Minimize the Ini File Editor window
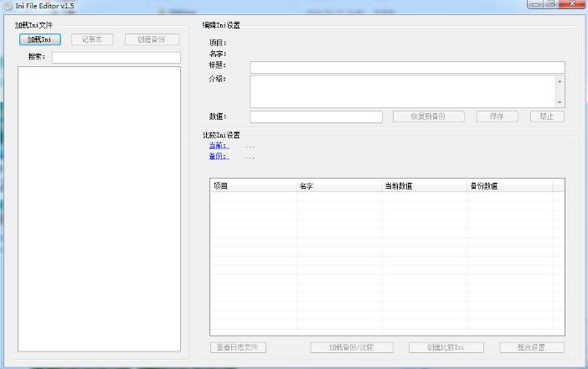The image size is (588, 369). click(535, 4)
